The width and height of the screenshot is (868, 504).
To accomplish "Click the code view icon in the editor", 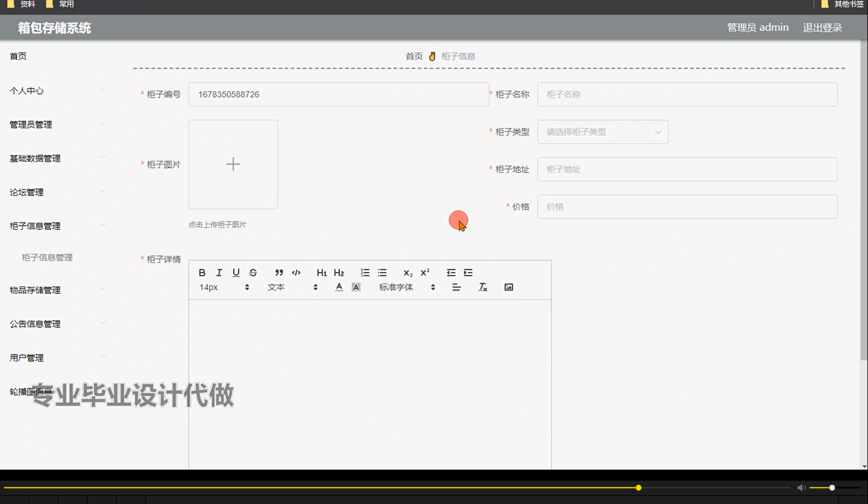I will click(296, 273).
